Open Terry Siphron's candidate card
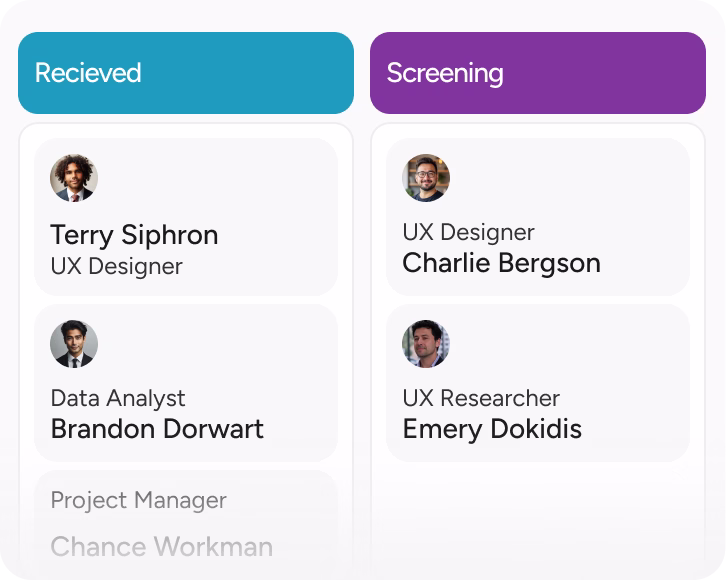This screenshot has width=726, height=580. click(186, 217)
